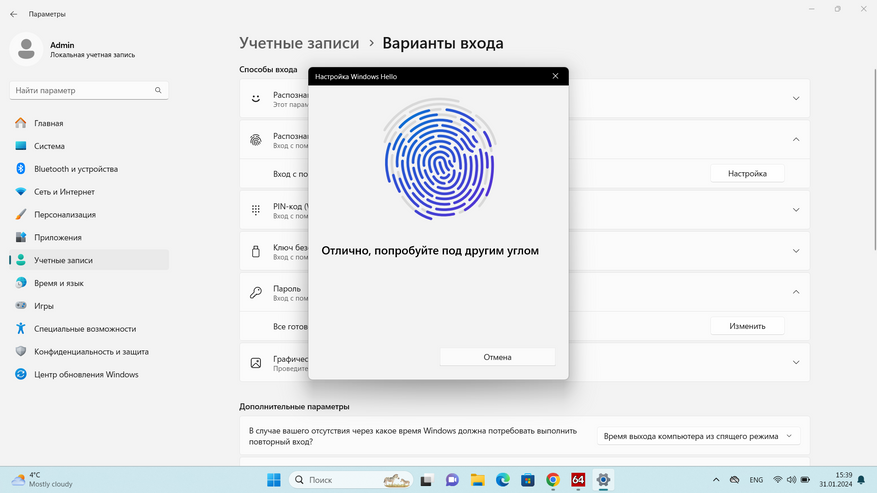Expand the facial recognition sign-in option
This screenshot has height=493, width=877.
pyautogui.click(x=796, y=98)
